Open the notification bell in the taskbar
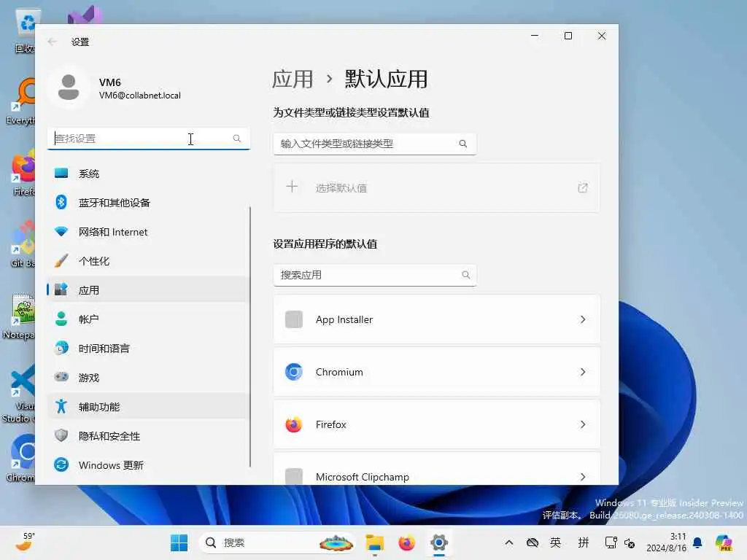 697,542
